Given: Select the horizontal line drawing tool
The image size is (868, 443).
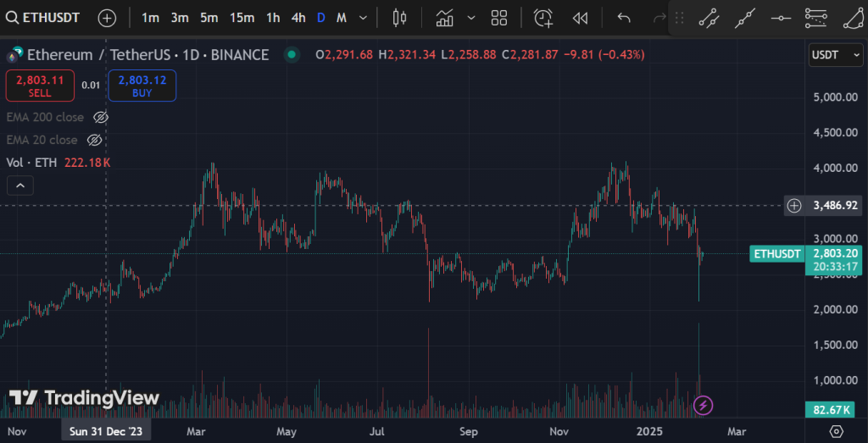Looking at the screenshot, I should tap(781, 18).
